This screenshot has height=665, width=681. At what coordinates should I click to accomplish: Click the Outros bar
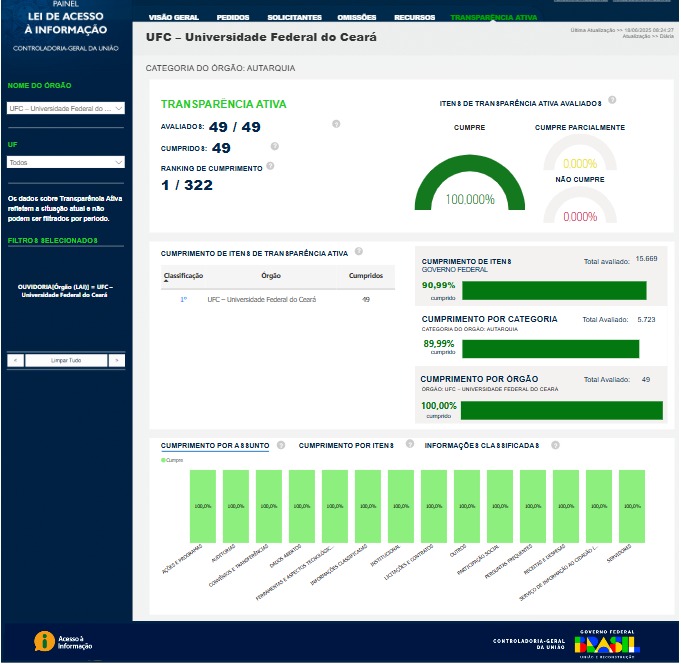[x=467, y=506]
